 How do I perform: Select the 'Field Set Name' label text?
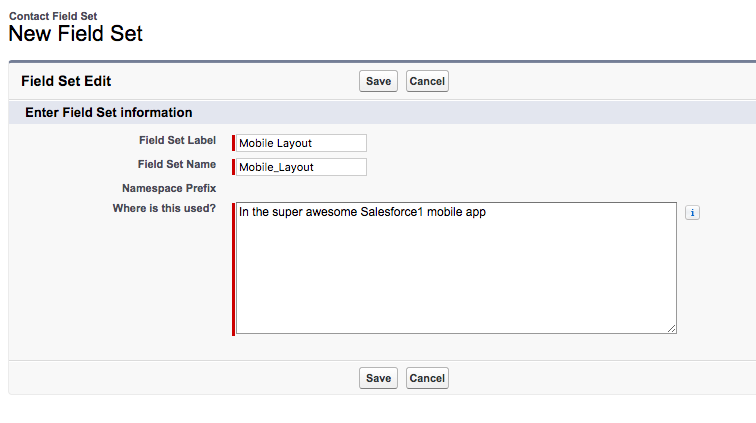click(x=177, y=164)
